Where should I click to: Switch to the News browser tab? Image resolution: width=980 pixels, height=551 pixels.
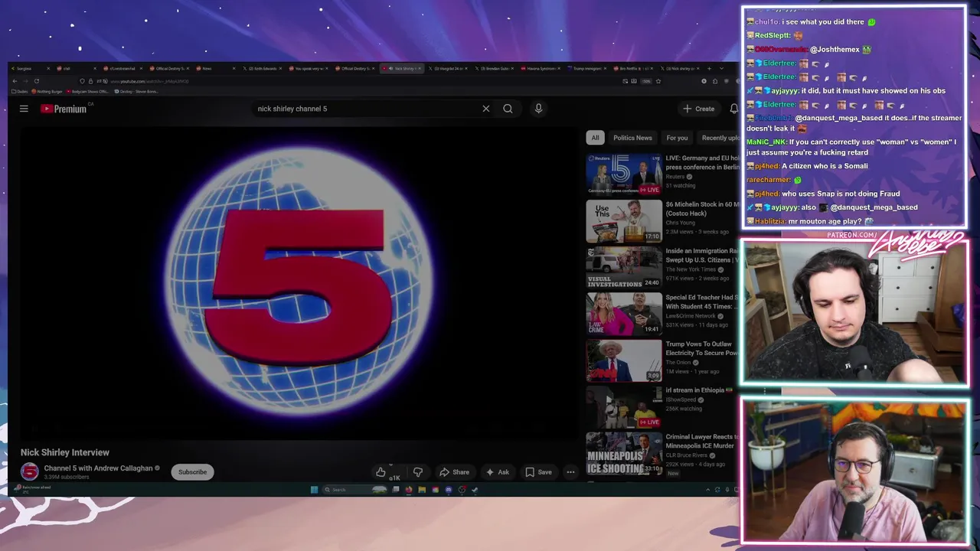(217, 68)
